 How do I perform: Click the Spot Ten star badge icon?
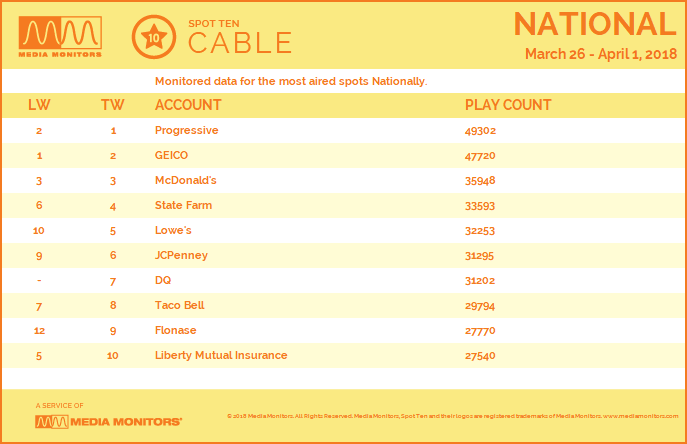[x=151, y=38]
